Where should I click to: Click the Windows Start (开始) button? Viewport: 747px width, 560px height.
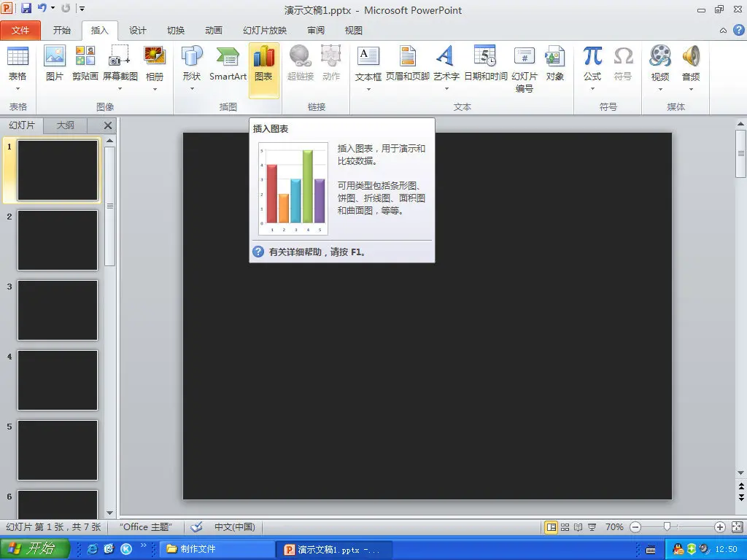coord(35,549)
